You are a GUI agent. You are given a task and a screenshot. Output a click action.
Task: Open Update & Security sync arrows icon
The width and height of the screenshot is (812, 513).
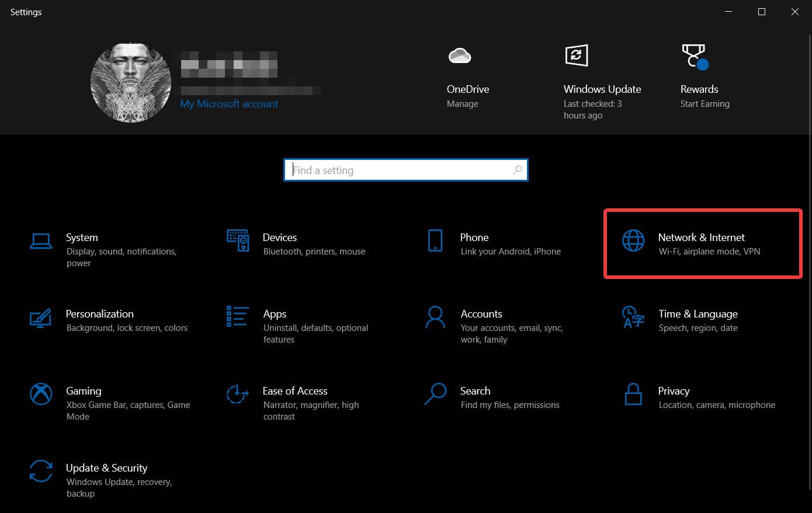[41, 471]
